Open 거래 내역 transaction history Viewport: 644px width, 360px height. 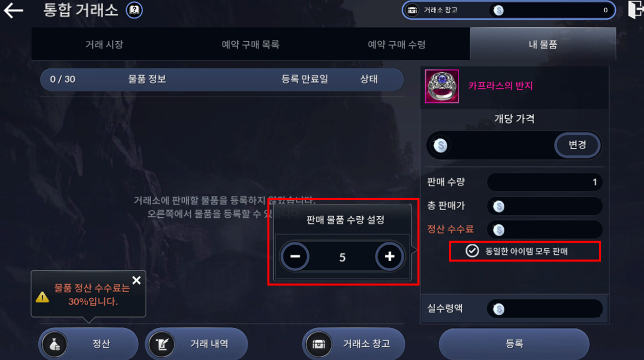click(x=196, y=344)
